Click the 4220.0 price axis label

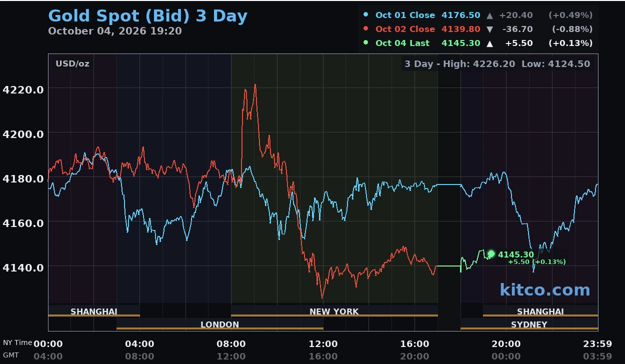(x=23, y=89)
